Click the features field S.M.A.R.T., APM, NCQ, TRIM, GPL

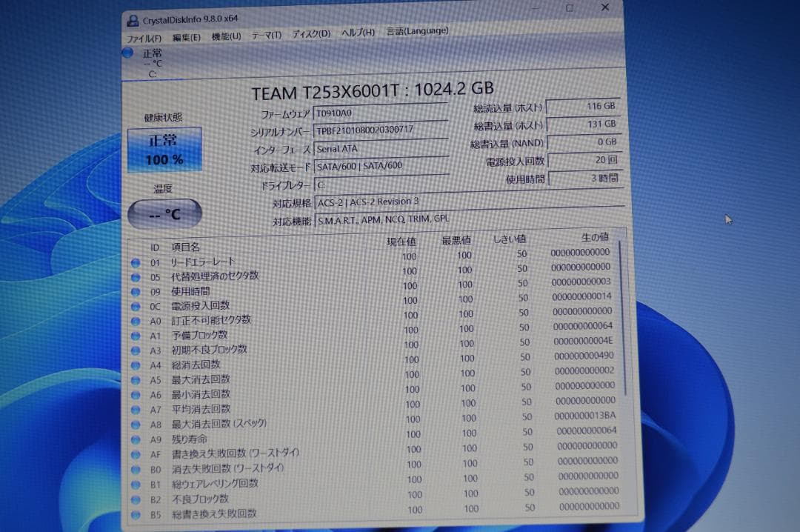tap(470, 219)
